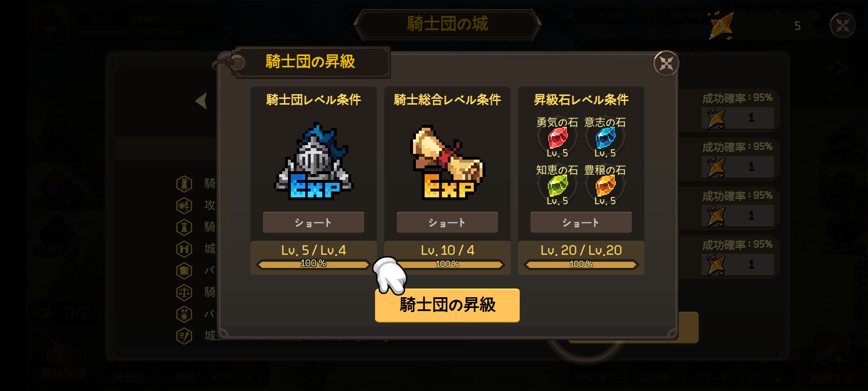This screenshot has width=868, height=391.
Task: Select the green 知恵の石 gem
Action: point(557,185)
